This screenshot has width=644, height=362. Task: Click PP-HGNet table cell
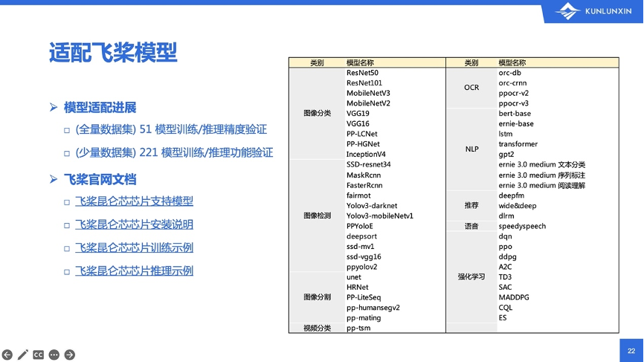click(x=363, y=144)
